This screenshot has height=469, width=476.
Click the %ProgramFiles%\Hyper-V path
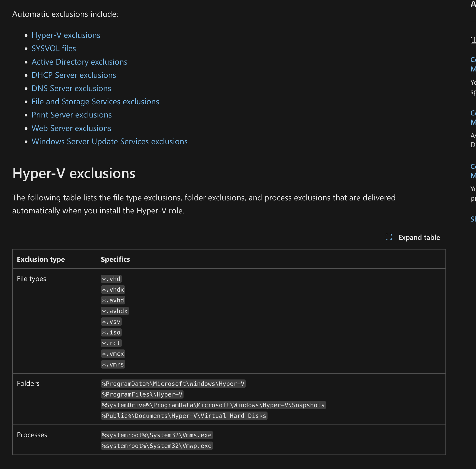(x=142, y=394)
